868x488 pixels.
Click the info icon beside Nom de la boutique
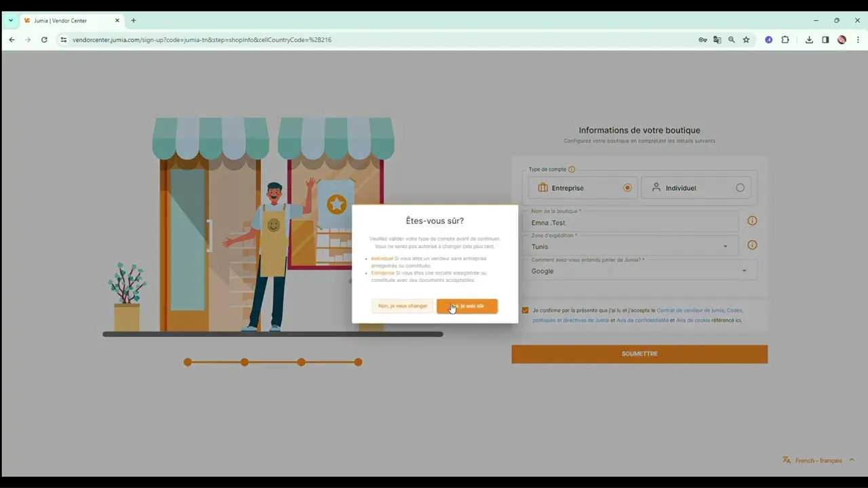tap(752, 221)
